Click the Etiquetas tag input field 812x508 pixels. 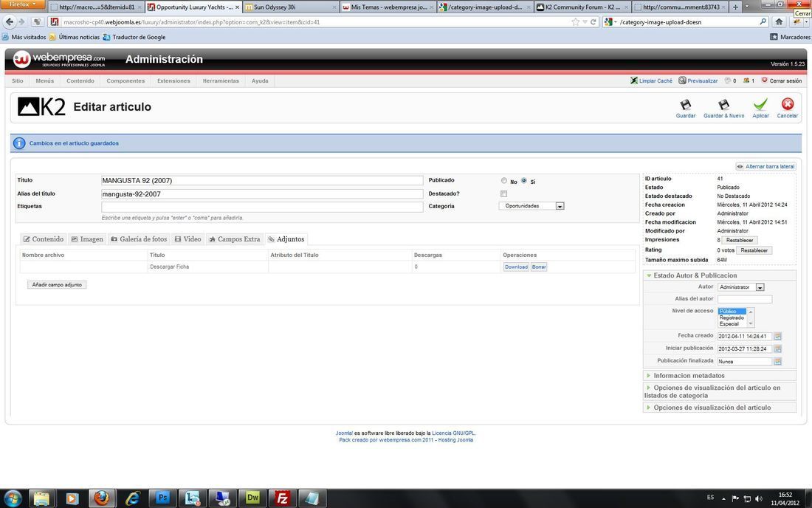(x=262, y=207)
